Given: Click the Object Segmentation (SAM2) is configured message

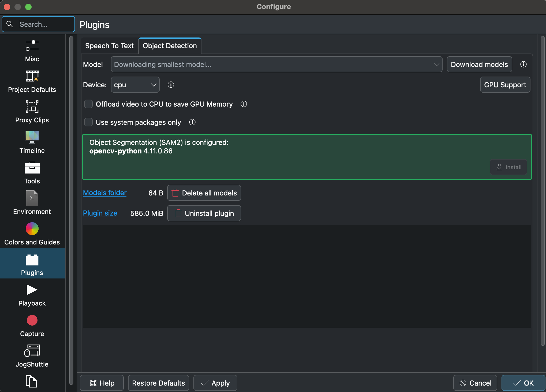Looking at the screenshot, I should tap(159, 142).
